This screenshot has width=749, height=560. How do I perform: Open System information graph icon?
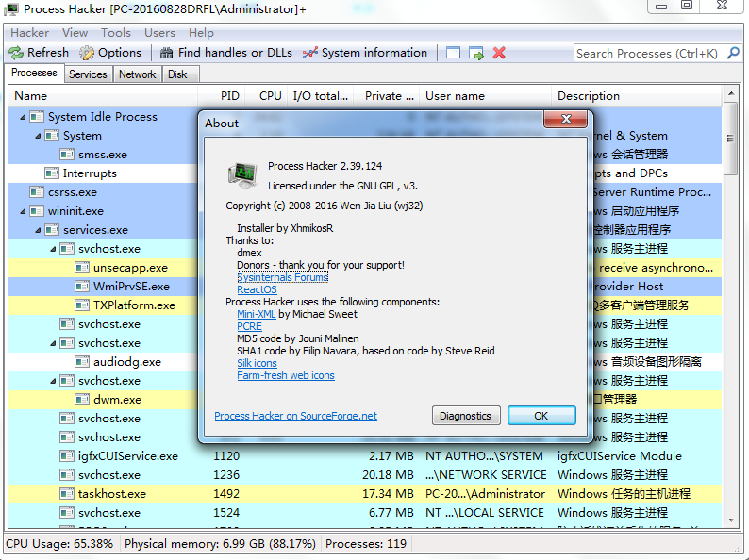(x=310, y=53)
